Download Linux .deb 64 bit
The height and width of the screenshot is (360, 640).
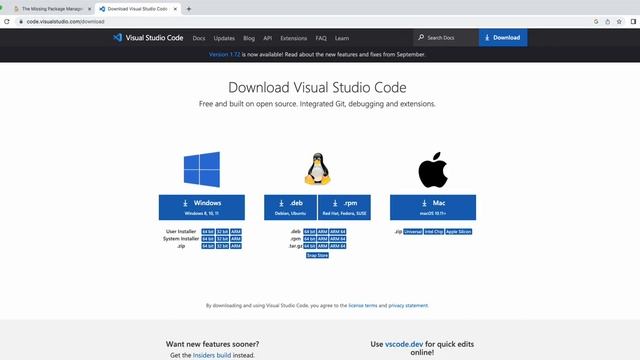(x=309, y=231)
